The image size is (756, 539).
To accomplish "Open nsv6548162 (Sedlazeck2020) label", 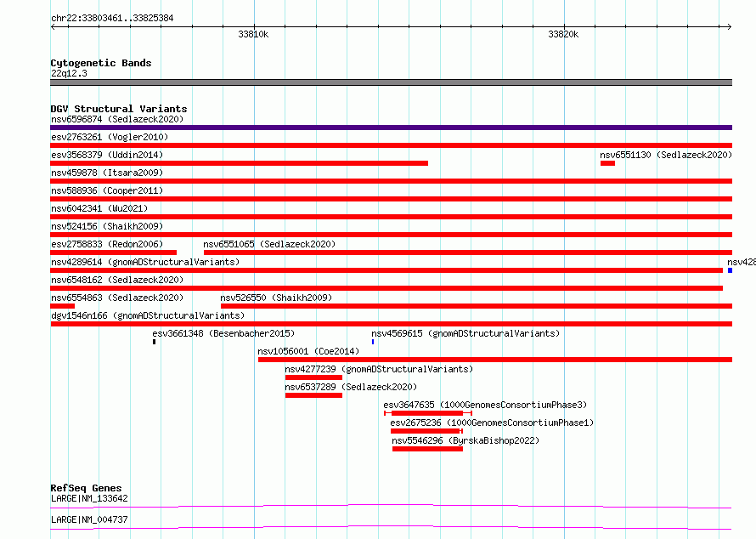I will pyautogui.click(x=117, y=280).
